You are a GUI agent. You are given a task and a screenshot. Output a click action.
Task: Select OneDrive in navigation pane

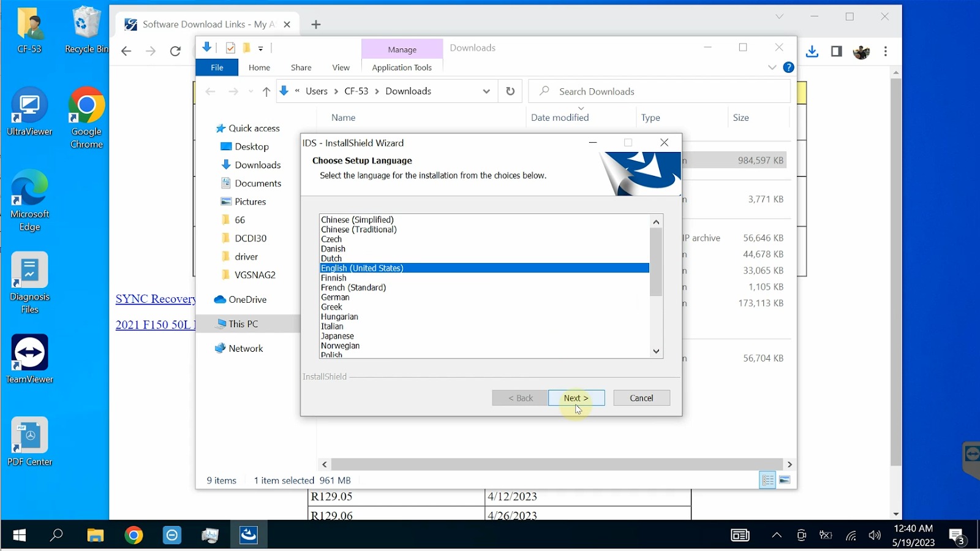pos(247,300)
